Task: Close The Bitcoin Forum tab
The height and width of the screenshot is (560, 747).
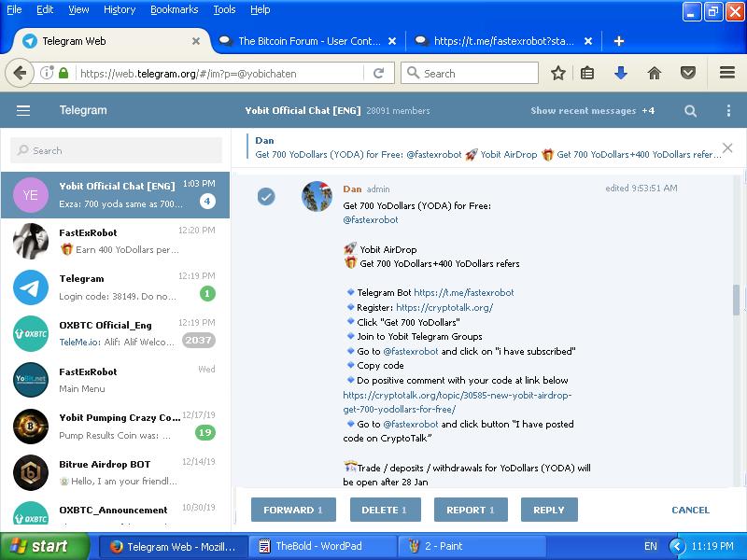Action: coord(392,41)
